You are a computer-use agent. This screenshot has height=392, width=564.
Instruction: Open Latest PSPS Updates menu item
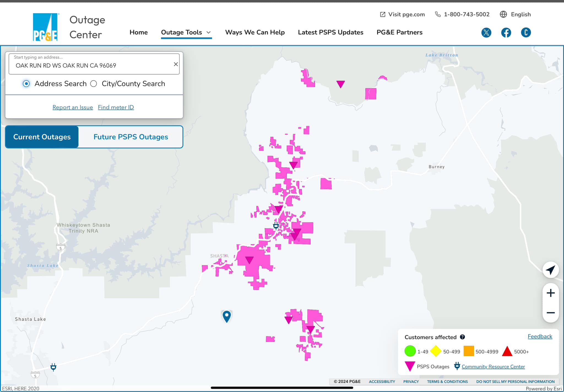pyautogui.click(x=330, y=32)
